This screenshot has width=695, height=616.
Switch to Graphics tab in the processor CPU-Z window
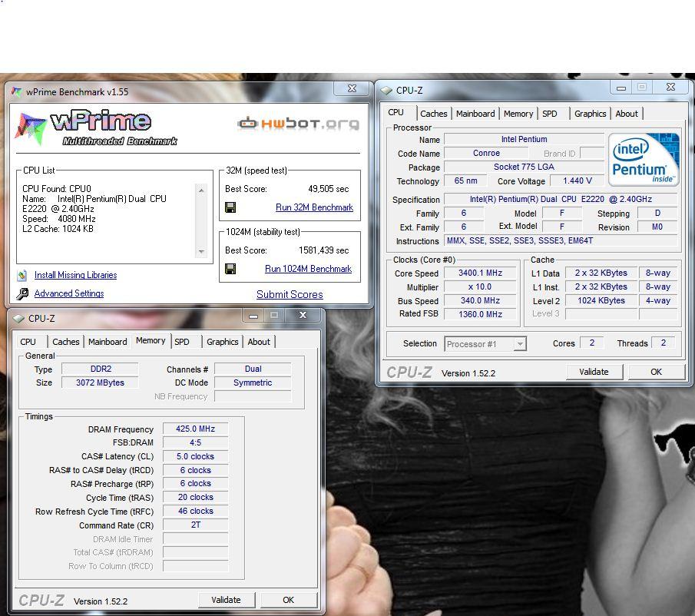point(590,114)
